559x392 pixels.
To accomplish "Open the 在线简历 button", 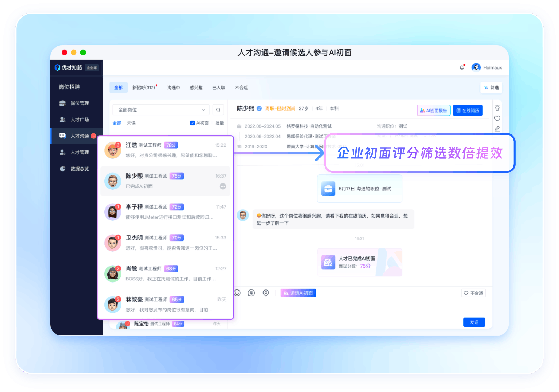I will [468, 111].
